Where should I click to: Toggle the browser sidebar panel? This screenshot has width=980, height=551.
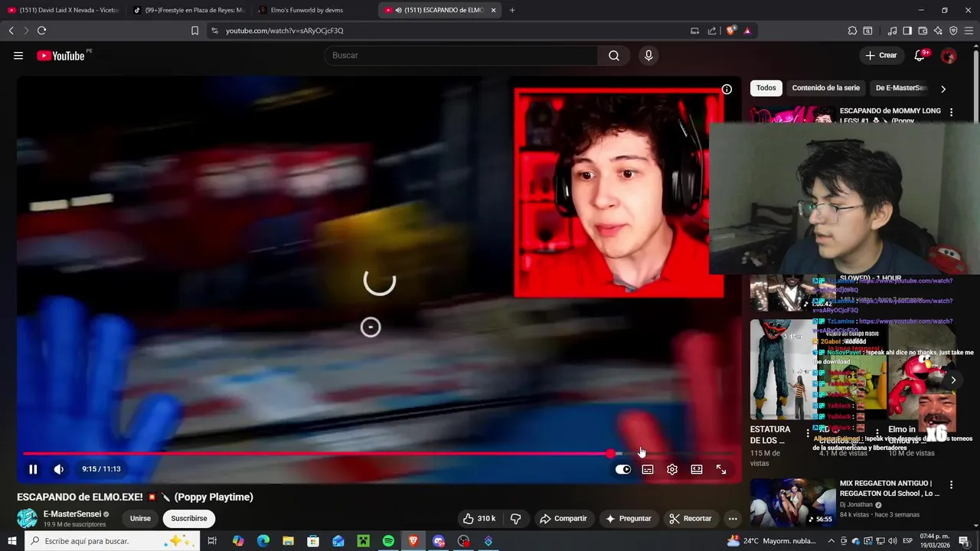tap(907, 31)
